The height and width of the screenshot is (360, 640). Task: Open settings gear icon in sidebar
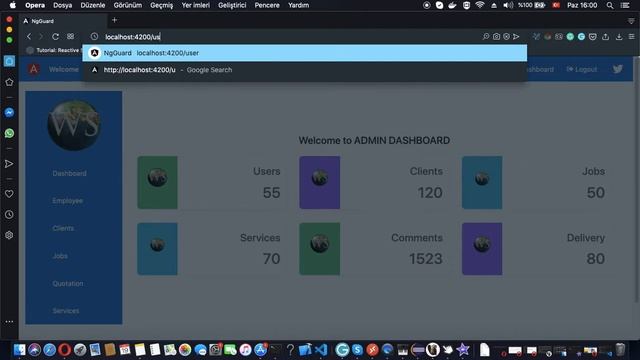pyautogui.click(x=9, y=235)
